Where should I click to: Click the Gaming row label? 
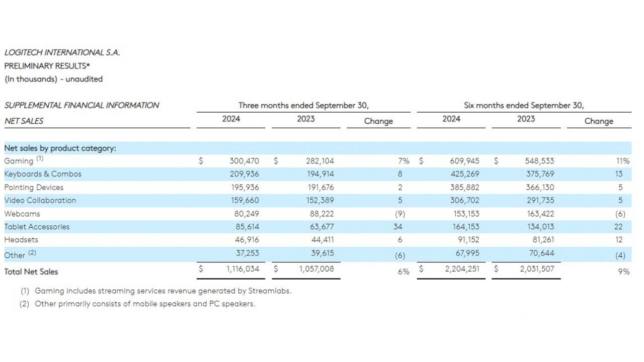[x=19, y=161]
